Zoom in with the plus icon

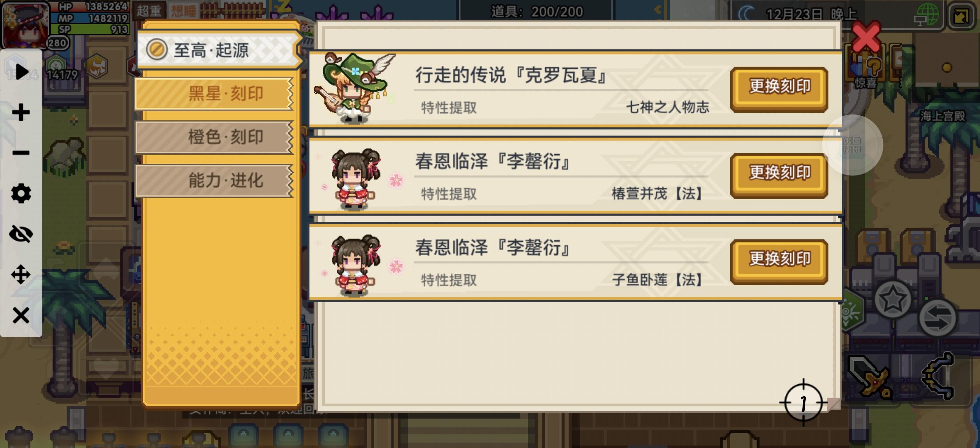[x=21, y=112]
